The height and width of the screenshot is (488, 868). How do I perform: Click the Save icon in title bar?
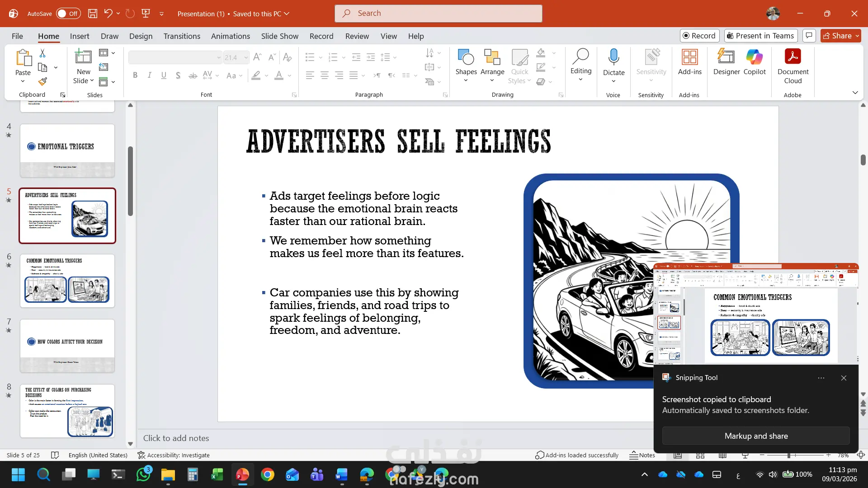click(x=93, y=14)
